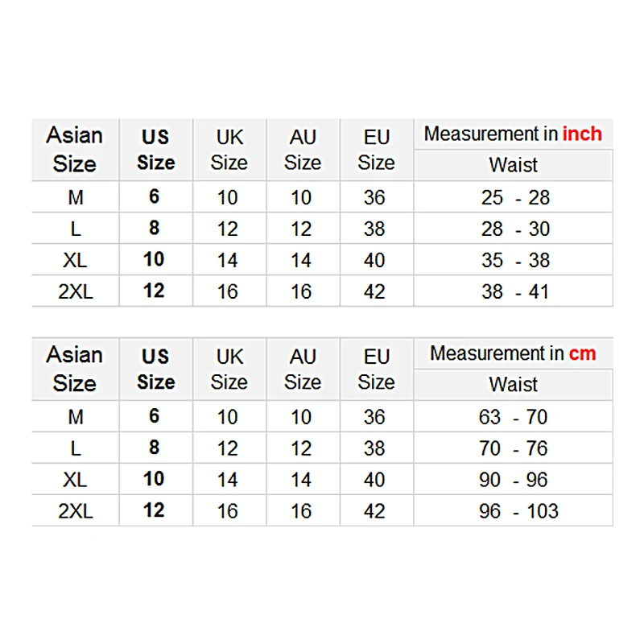Click bold US size 10 in cm table
This screenshot has height=644, width=644.
pyautogui.click(x=154, y=479)
